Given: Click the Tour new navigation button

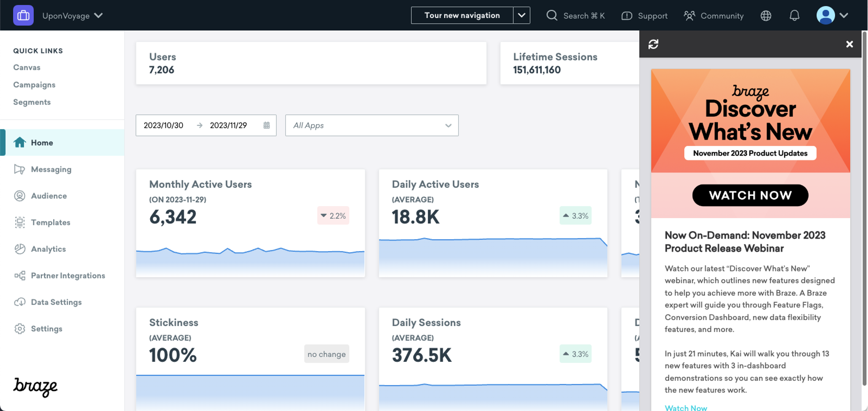Looking at the screenshot, I should (x=462, y=16).
